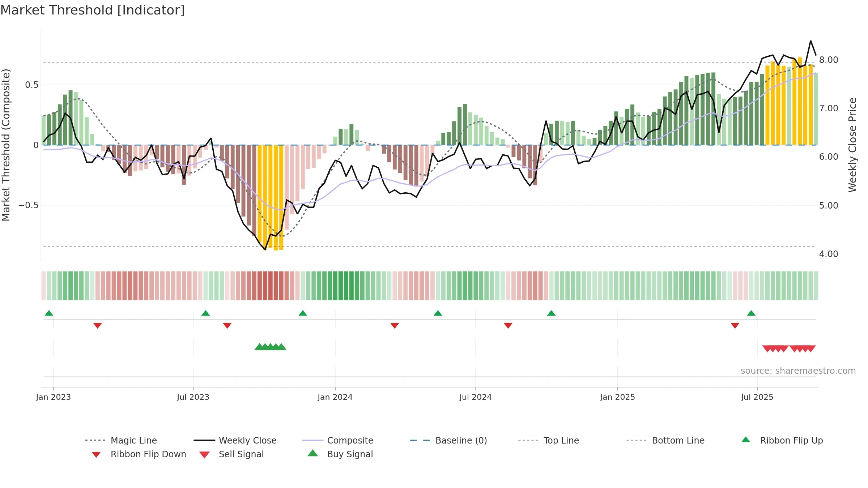Click the first ribbon flip up marker near Jan 2023
The width and height of the screenshot is (868, 488).
(x=49, y=313)
